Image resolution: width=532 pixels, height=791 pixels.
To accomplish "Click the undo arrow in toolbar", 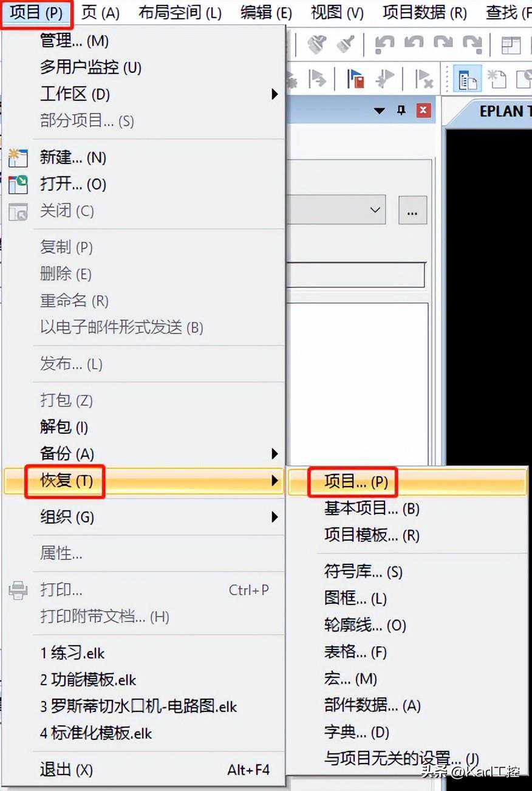I will tap(414, 44).
